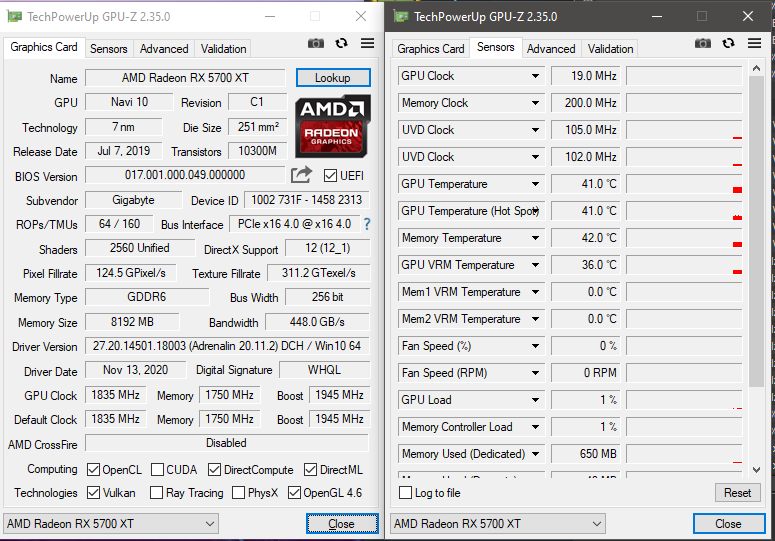Open Fan Speed (%) dropdown arrow
This screenshot has height=541, width=775.
pos(535,346)
